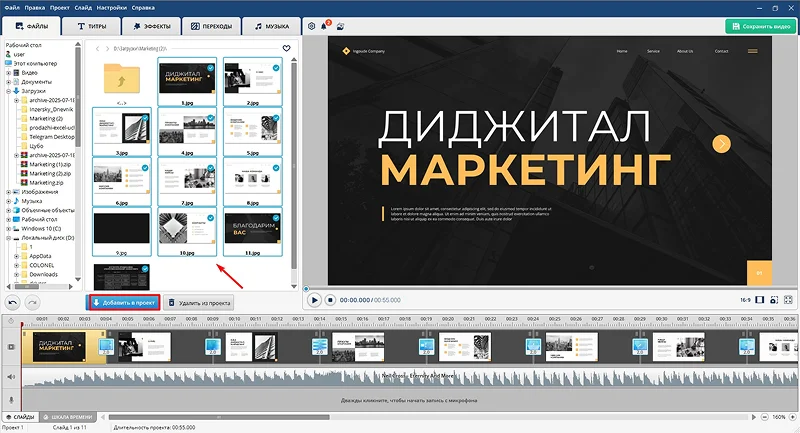The width and height of the screenshot is (800, 433).
Task: Uncheck the 8.jpg thumbnail checkmark
Action: [x=276, y=168]
